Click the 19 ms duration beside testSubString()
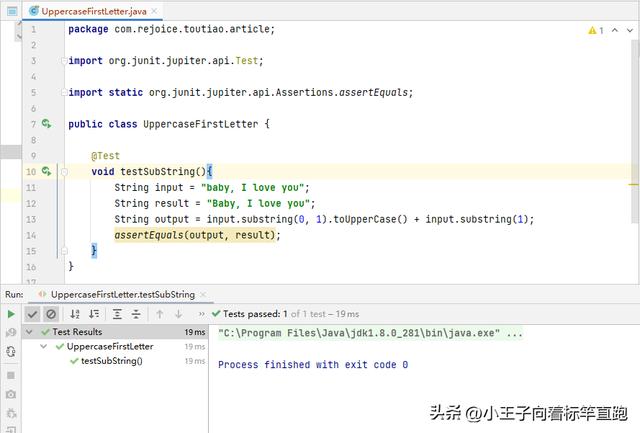The image size is (640, 433). (x=195, y=361)
